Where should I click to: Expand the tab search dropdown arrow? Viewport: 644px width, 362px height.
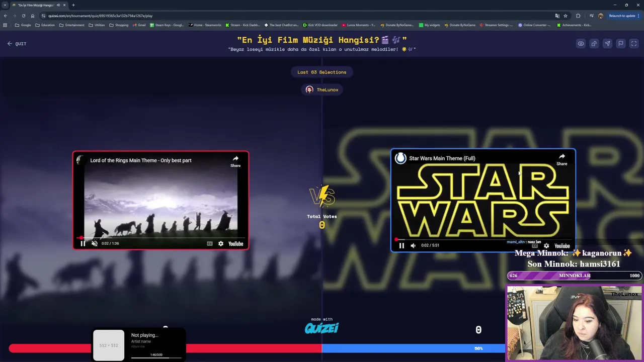click(x=5, y=5)
